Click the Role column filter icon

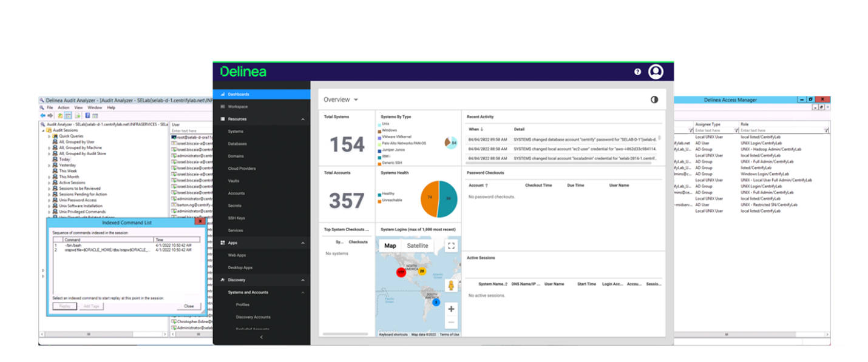pos(827,130)
